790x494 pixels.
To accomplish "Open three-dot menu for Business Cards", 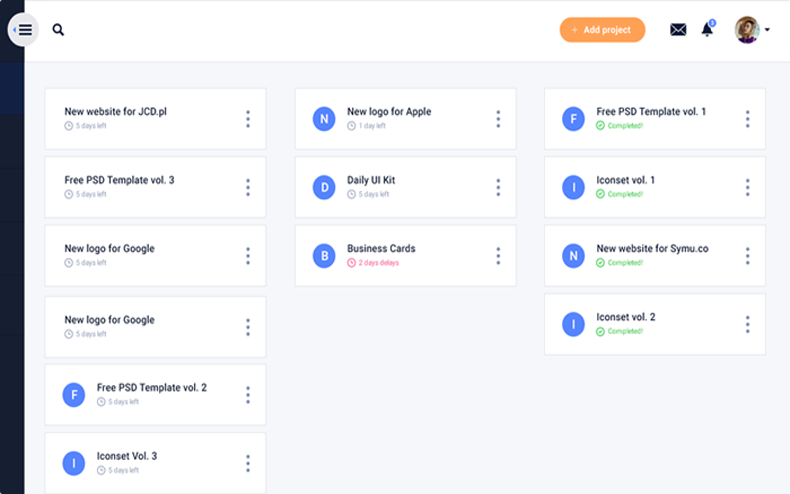I will (498, 256).
